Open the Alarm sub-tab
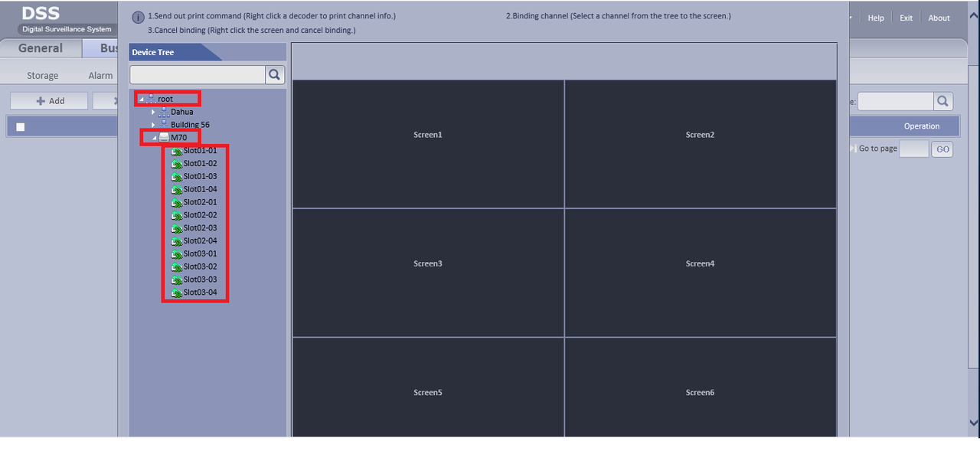The width and height of the screenshot is (980, 464). coord(100,76)
